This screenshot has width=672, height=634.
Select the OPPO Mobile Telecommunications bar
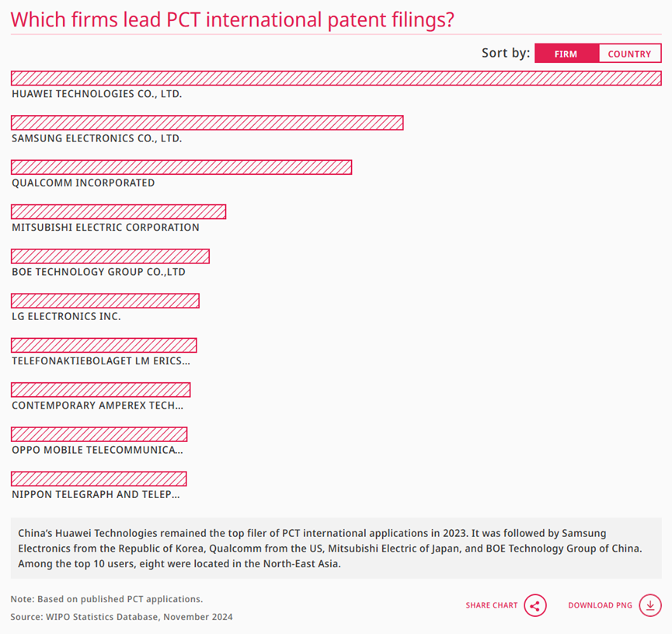click(x=99, y=434)
